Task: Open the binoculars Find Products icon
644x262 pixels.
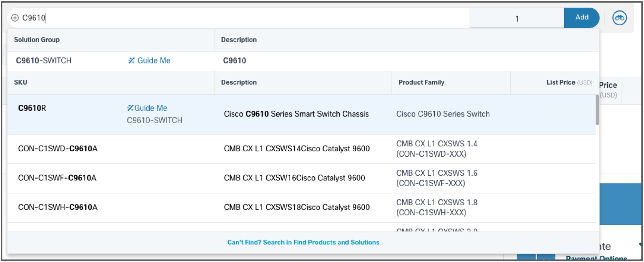Action: [619, 18]
